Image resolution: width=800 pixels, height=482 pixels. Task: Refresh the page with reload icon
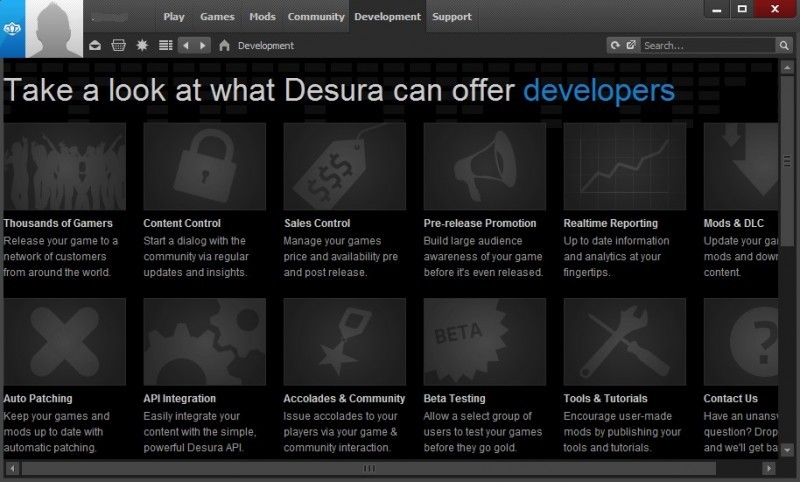[615, 45]
